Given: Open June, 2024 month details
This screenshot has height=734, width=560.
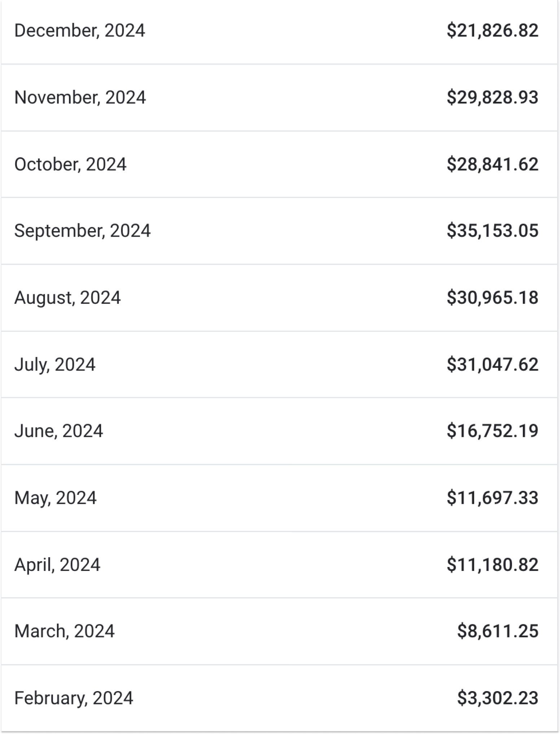Looking at the screenshot, I should 279,431.
